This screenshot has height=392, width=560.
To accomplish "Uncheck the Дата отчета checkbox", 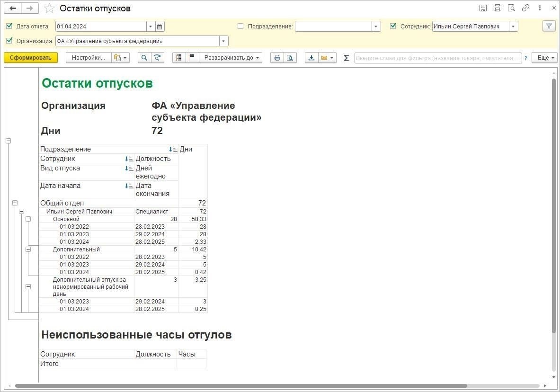I will 9,26.
